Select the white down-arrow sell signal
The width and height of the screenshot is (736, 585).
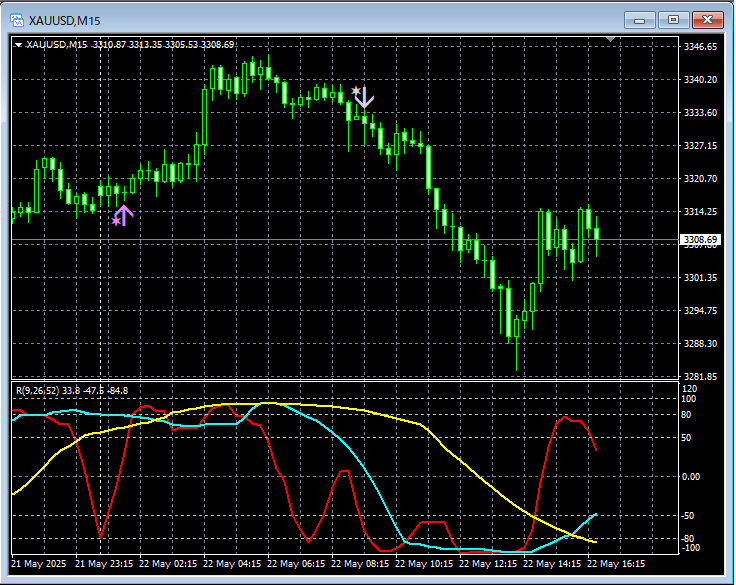364,97
